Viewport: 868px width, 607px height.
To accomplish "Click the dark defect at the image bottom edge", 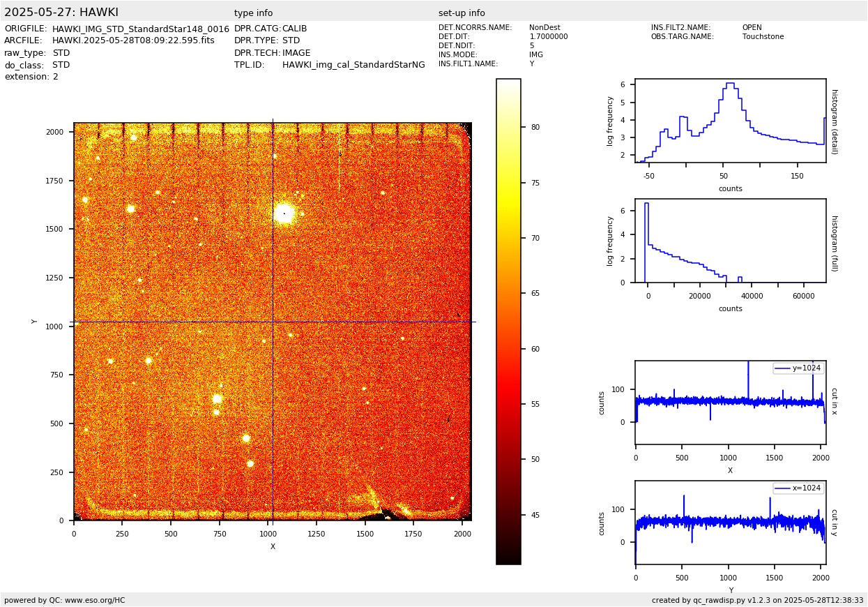I will pos(380,516).
